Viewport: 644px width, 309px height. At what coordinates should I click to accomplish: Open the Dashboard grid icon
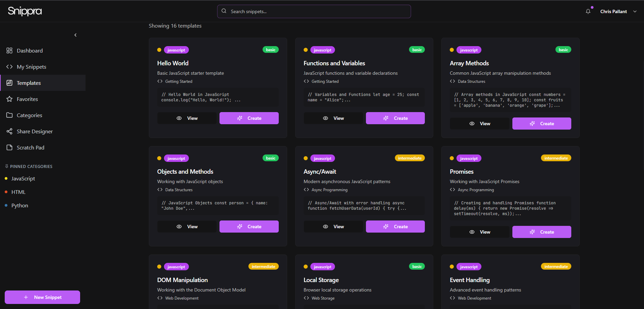(x=9, y=50)
